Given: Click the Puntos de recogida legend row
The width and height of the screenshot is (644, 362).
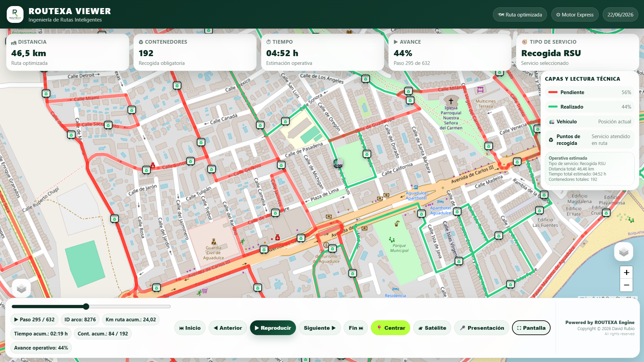Looking at the screenshot, I should point(590,139).
